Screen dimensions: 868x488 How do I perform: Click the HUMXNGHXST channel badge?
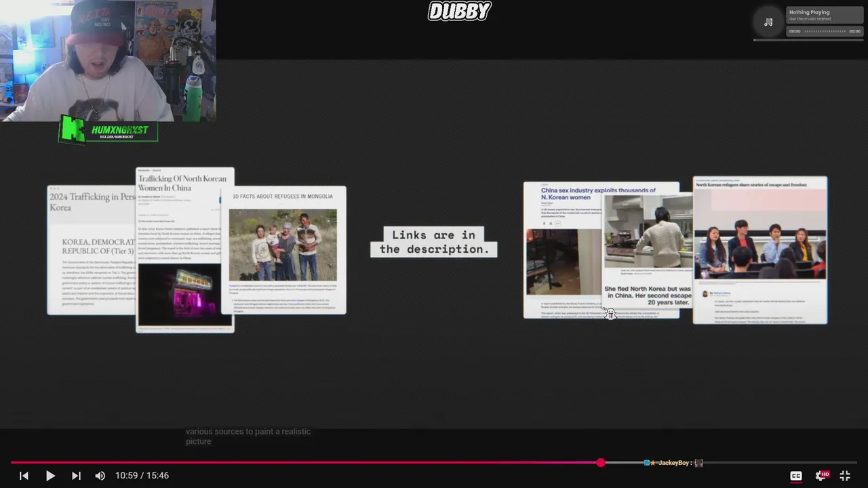pyautogui.click(x=108, y=129)
